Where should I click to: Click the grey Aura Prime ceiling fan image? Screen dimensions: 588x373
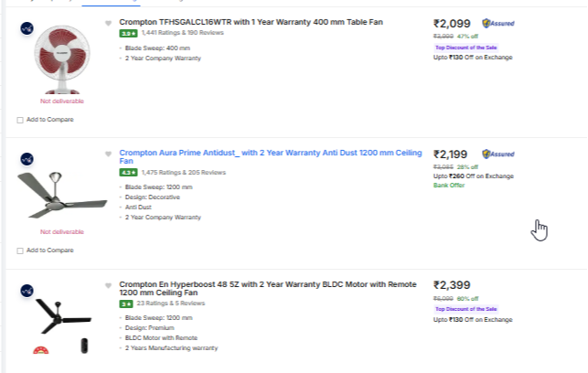(62, 195)
